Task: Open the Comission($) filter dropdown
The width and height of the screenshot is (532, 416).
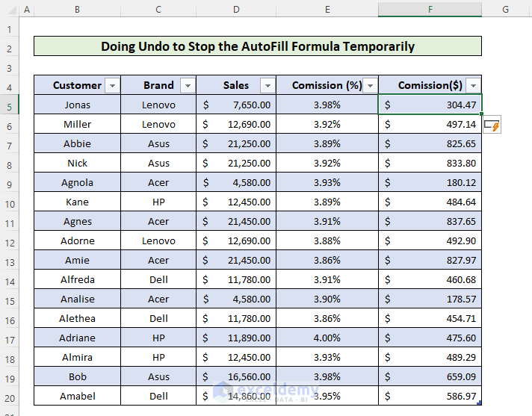Action: click(x=472, y=86)
